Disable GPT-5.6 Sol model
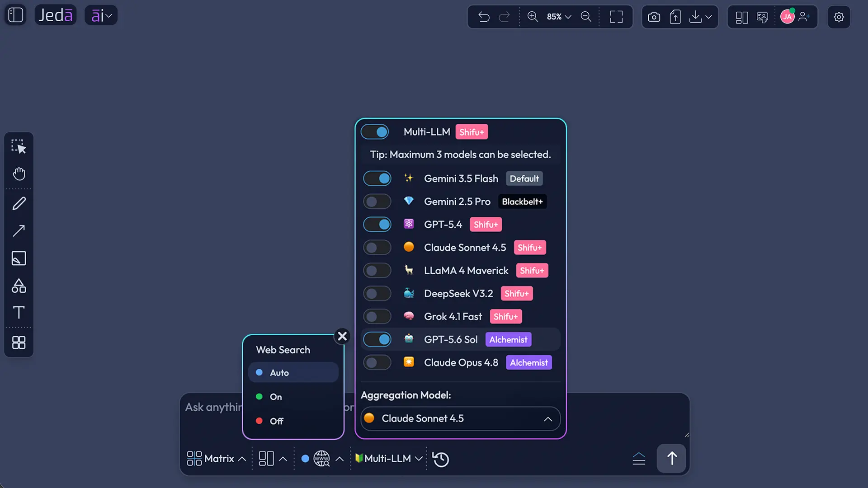868x488 pixels. point(377,339)
